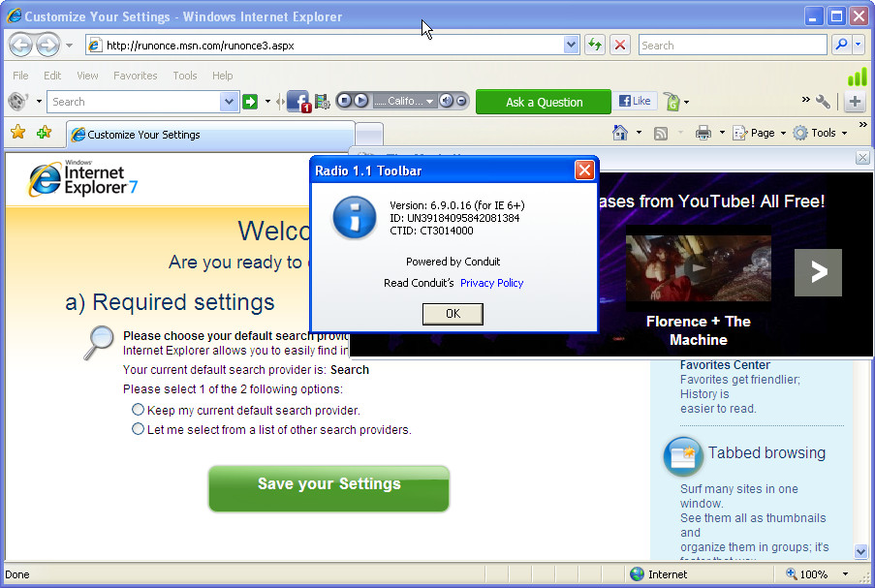Screen dimensions: 875x588
Task: Click the Home icon in command bar
Action: point(620,133)
